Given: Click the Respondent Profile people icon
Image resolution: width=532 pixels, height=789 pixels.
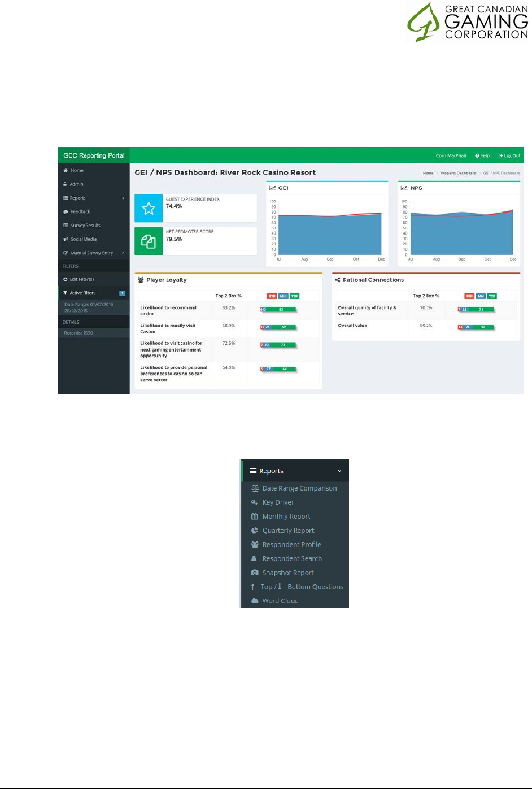Looking at the screenshot, I should point(255,544).
